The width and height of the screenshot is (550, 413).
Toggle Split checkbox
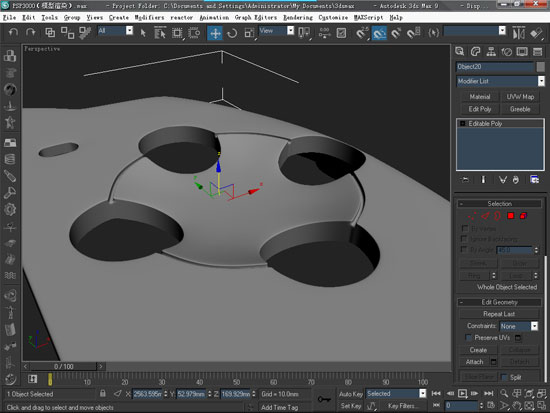pos(504,377)
